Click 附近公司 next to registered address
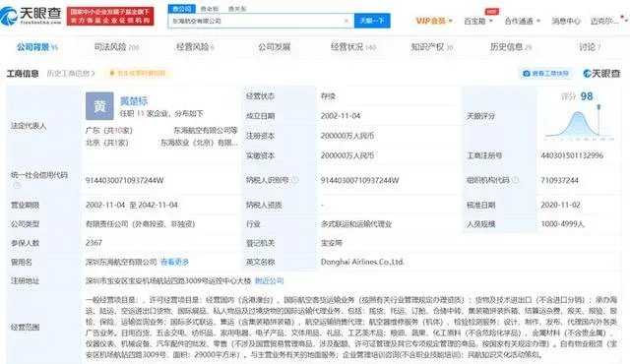The width and height of the screenshot is (630, 364). (269, 281)
